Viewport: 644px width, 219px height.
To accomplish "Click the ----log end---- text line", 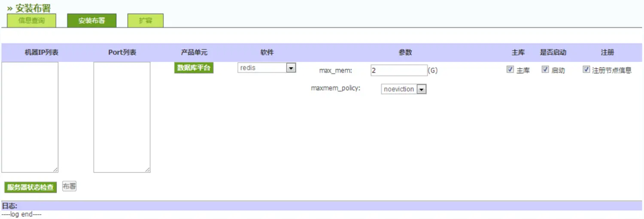I will coord(21,214).
